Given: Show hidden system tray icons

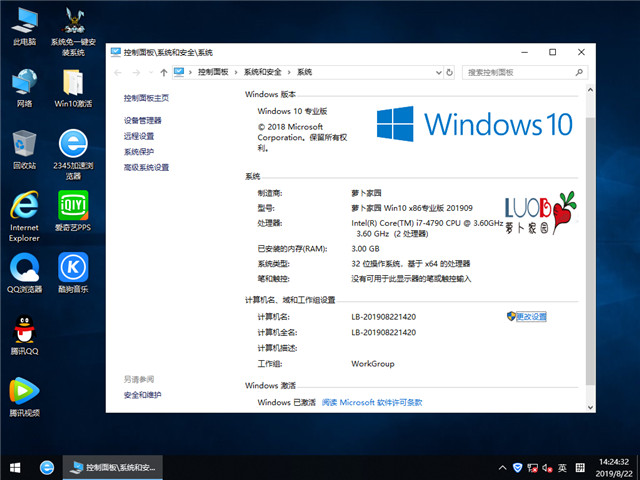Looking at the screenshot, I should tap(502, 467).
